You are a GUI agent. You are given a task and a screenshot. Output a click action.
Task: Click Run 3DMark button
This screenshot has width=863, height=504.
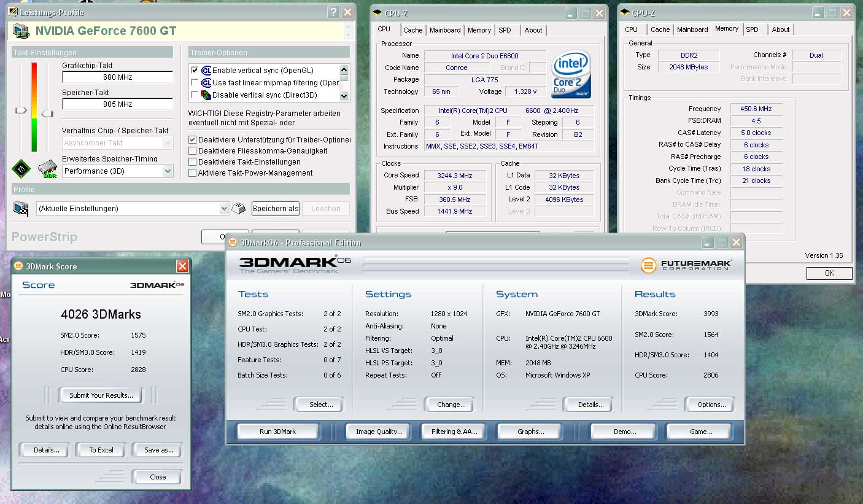(277, 432)
